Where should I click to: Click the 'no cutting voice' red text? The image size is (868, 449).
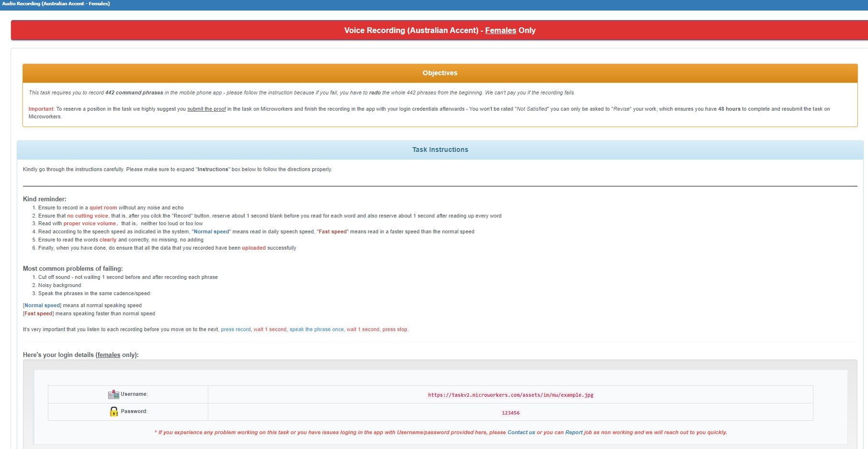tap(88, 216)
